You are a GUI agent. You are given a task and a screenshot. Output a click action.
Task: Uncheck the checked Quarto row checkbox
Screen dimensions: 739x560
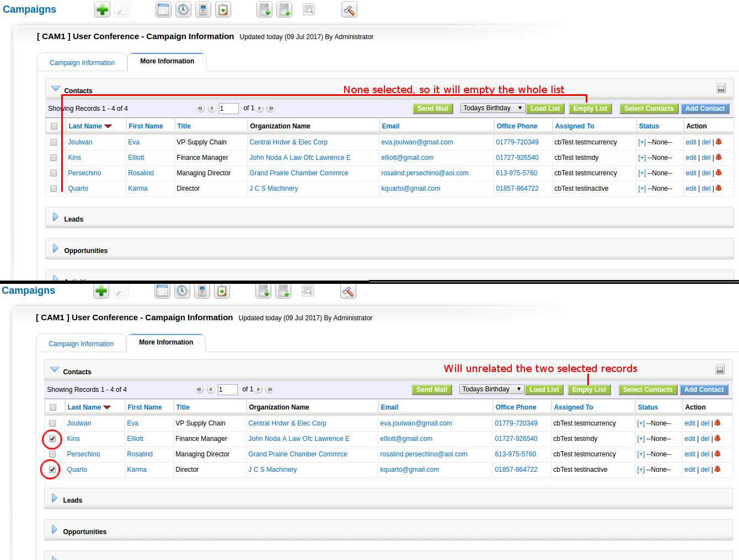tap(52, 470)
